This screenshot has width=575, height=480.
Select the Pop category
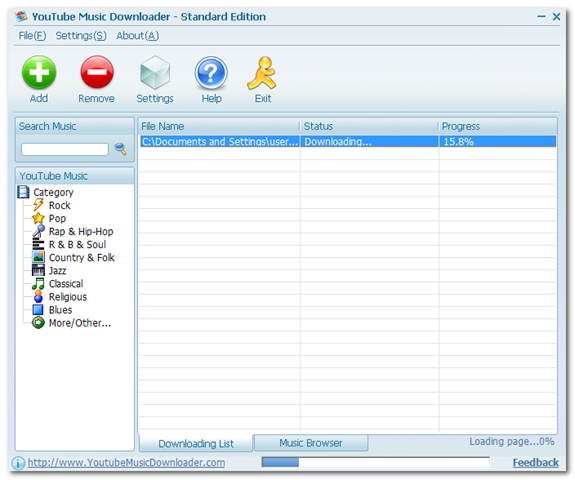[58, 219]
